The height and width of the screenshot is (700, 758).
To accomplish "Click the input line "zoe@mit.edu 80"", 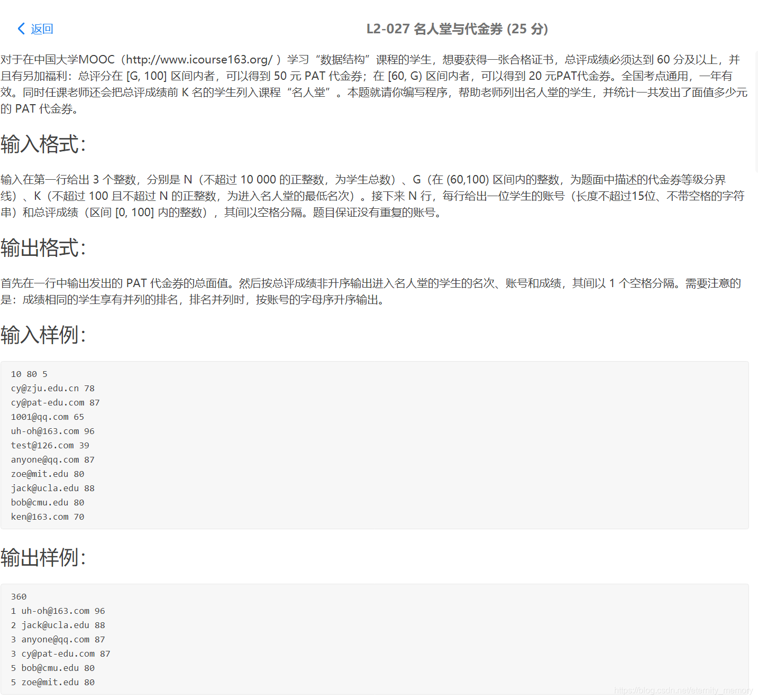I will (x=48, y=474).
